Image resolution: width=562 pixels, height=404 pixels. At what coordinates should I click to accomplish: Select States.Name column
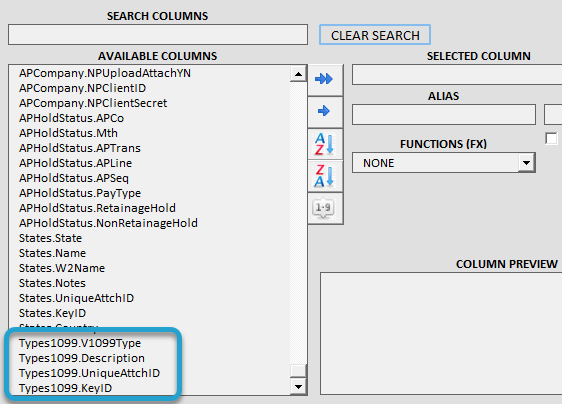click(x=52, y=253)
